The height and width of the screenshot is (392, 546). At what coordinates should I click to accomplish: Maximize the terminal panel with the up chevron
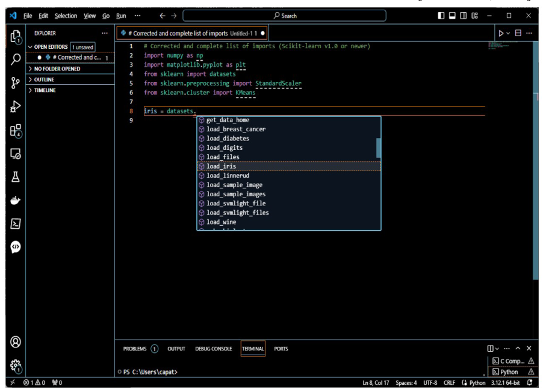(518, 349)
